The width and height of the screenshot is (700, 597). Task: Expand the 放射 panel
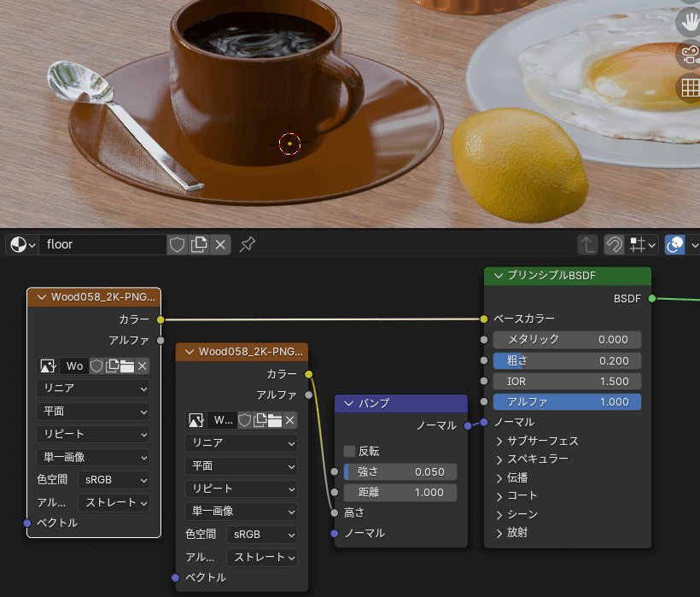512,533
